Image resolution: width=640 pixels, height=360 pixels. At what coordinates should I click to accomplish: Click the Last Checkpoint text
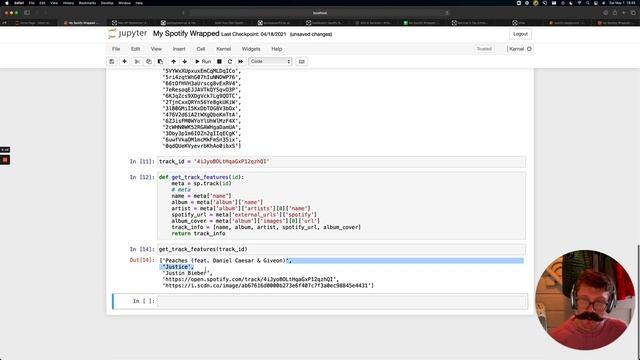click(253, 34)
